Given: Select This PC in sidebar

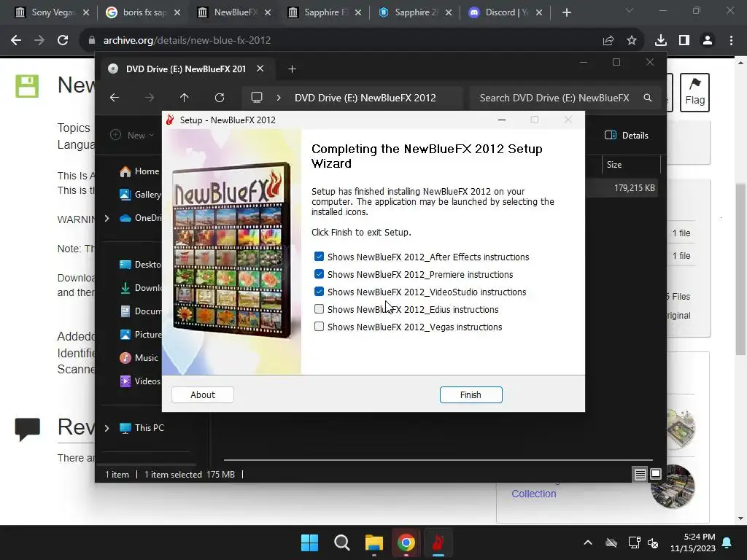Looking at the screenshot, I should pyautogui.click(x=142, y=427).
